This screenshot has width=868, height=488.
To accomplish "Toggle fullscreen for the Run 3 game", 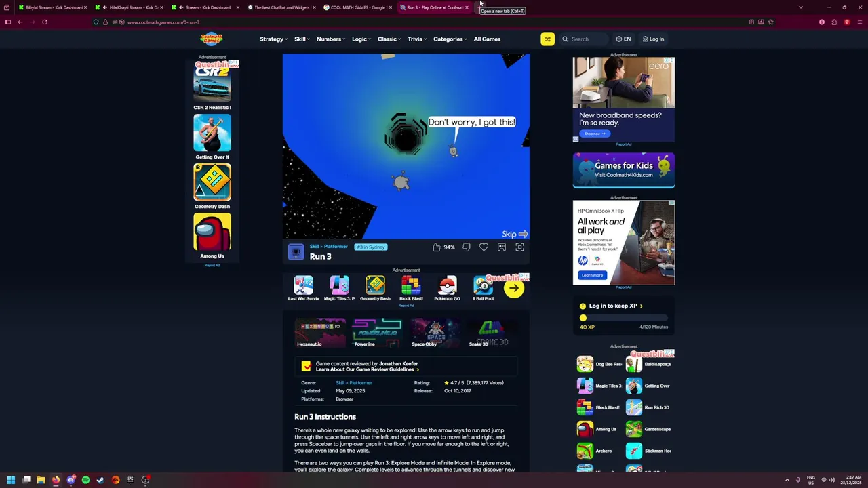I will (519, 247).
